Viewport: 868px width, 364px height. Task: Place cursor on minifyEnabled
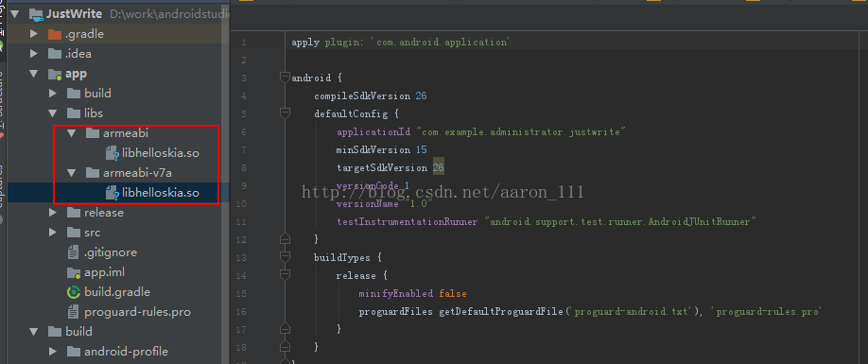pos(396,293)
